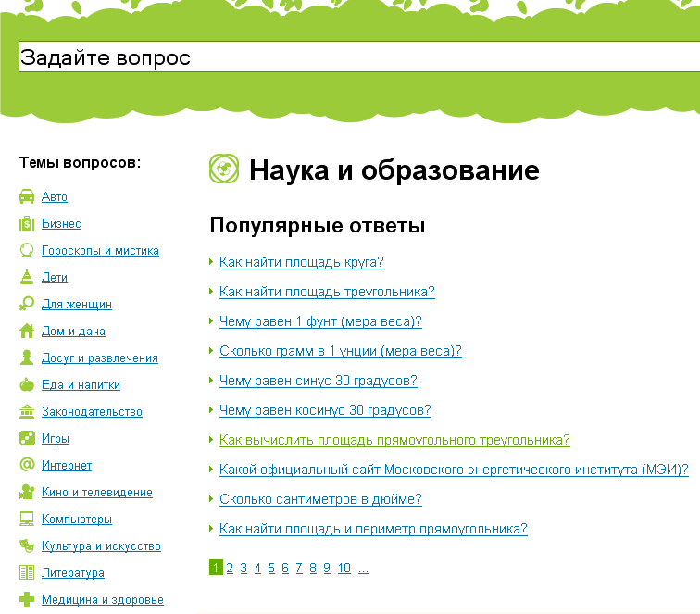Screen dimensions: 700x614
Task: Click the apple icon beside Еда и напитки
Action: [27, 384]
